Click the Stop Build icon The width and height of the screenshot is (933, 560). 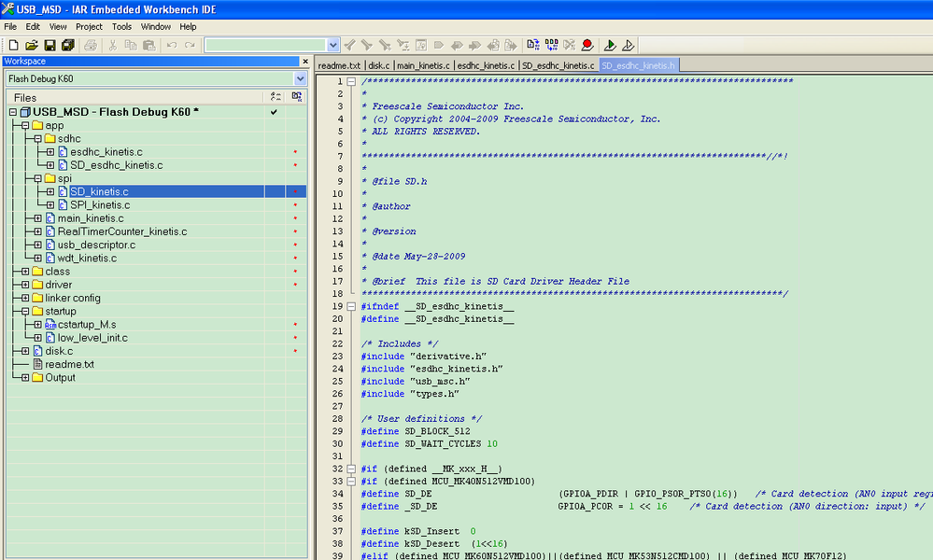pos(570,45)
